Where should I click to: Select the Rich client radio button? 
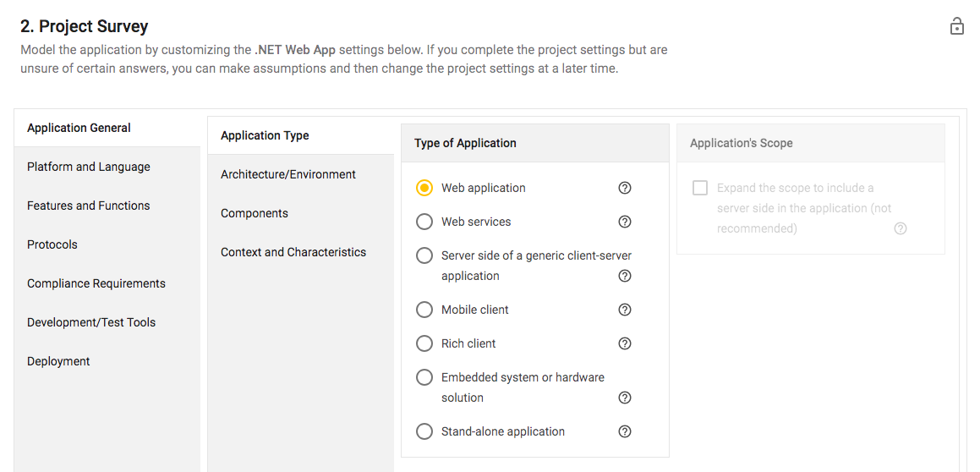coord(424,343)
